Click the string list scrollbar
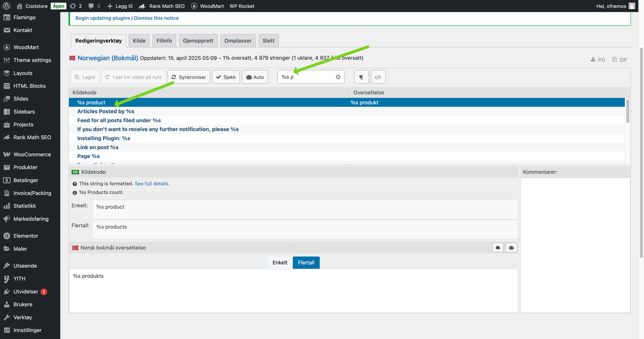 tap(628, 111)
